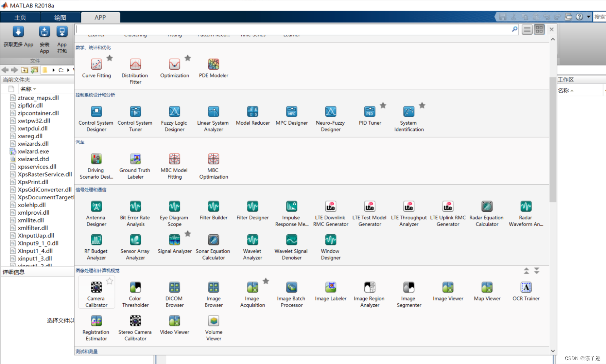Select ztrace_maps.dll in current folder

(38, 98)
